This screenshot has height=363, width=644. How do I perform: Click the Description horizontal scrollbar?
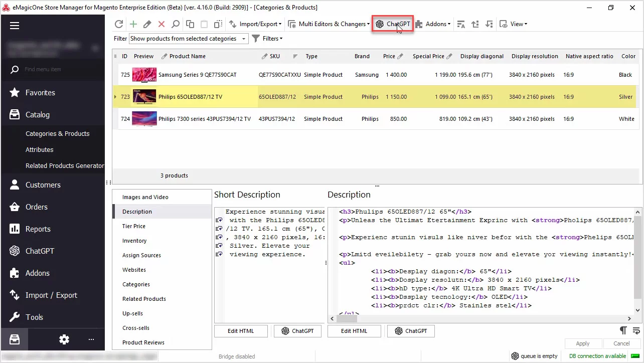(x=480, y=318)
